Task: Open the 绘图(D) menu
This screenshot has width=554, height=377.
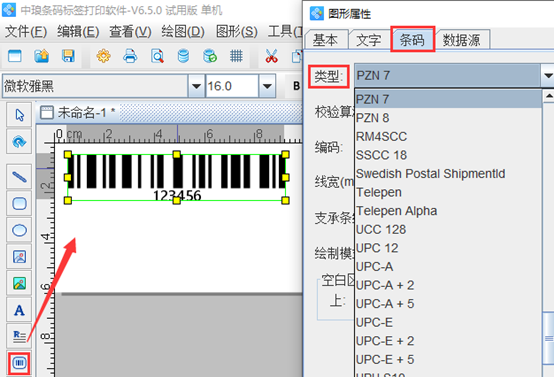Action: point(183,32)
